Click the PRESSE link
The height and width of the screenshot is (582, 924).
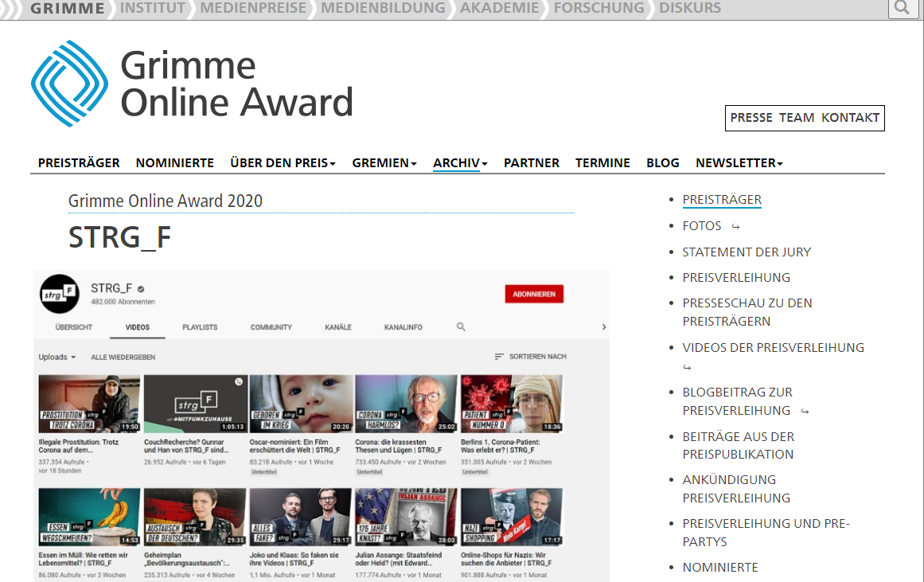click(751, 117)
